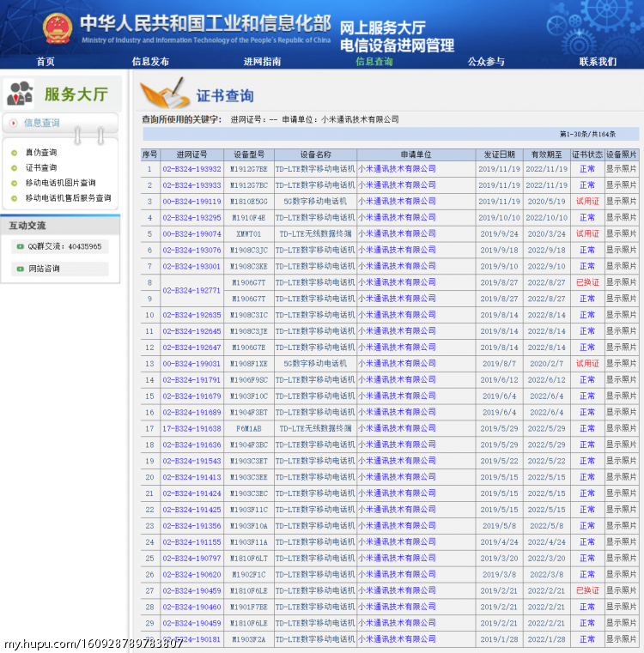Click the 发证日期 column header
This screenshot has width=644, height=653.
[x=500, y=155]
